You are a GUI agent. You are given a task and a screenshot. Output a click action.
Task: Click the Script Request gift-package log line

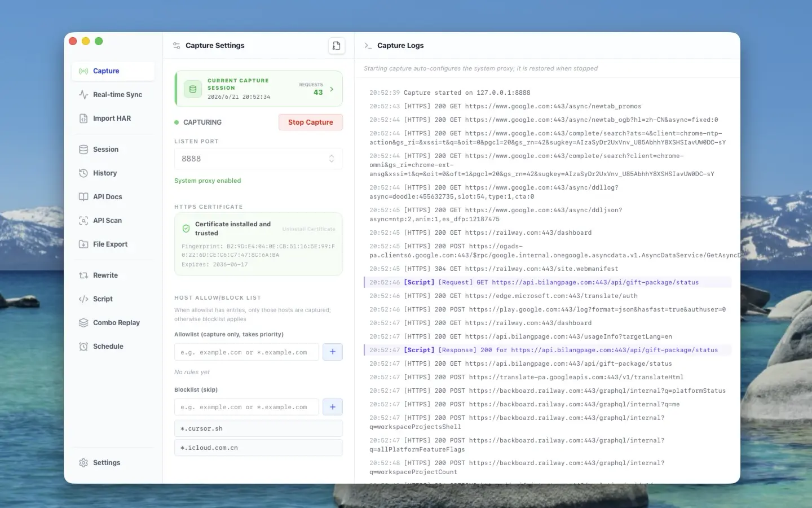pos(548,282)
